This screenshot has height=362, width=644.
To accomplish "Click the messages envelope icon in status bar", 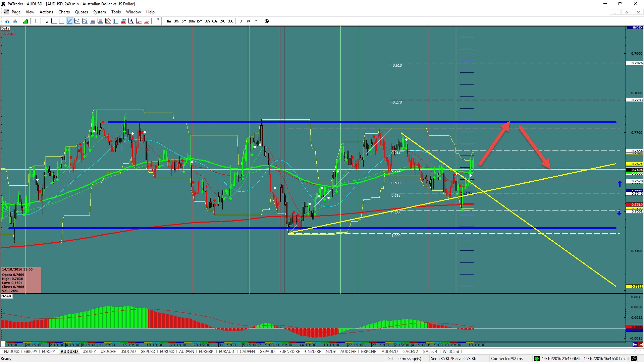I will coord(390,359).
